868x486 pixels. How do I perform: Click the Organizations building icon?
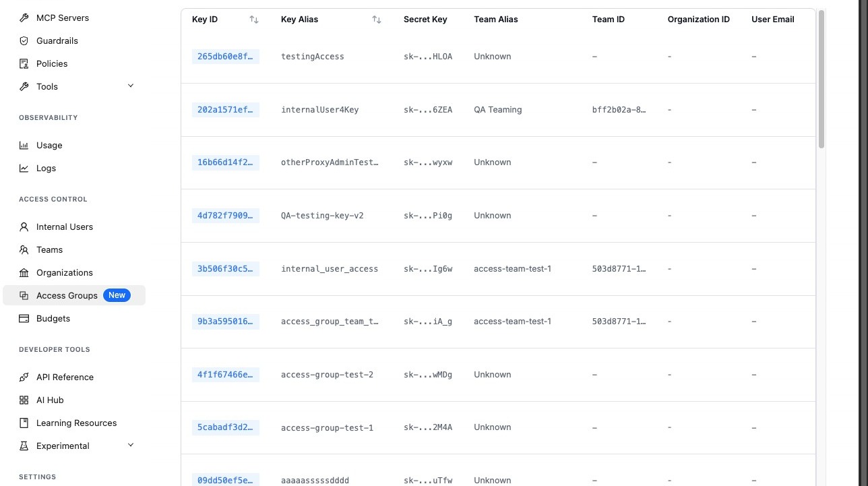(24, 273)
